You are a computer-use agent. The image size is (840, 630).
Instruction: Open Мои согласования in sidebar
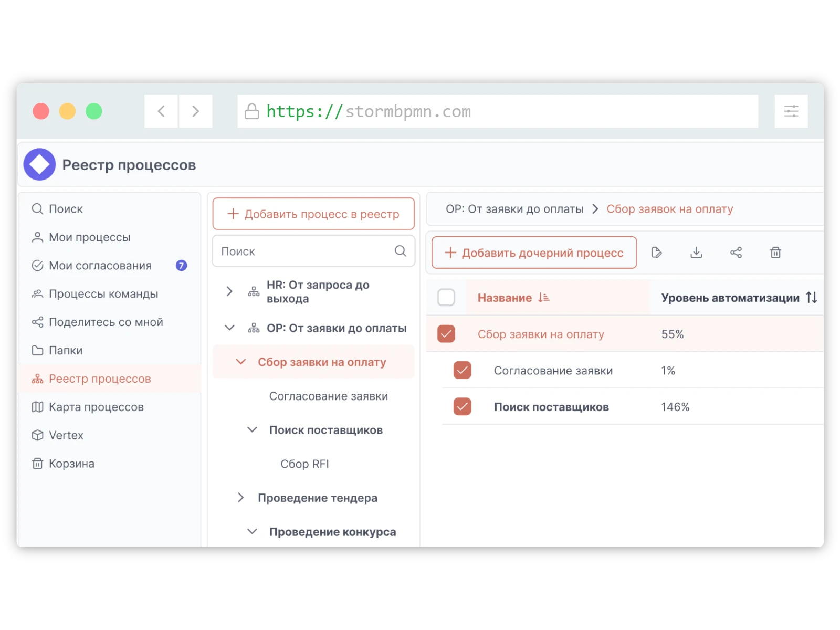click(x=100, y=266)
